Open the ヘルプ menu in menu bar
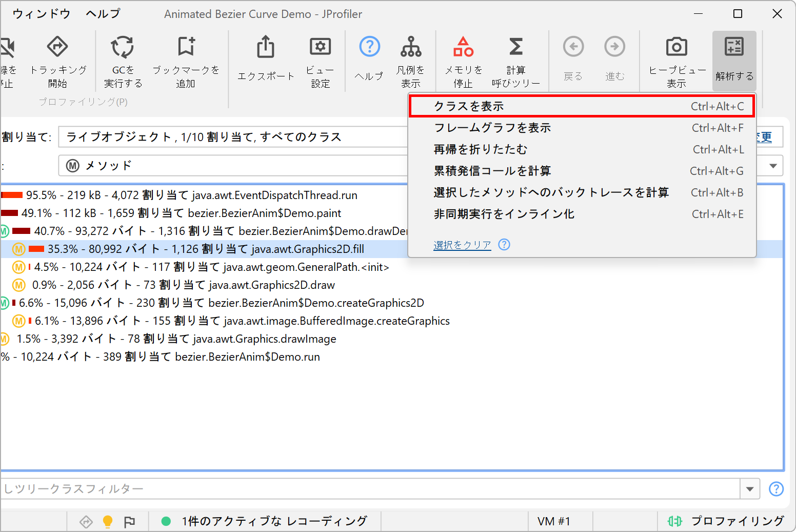 point(103,14)
